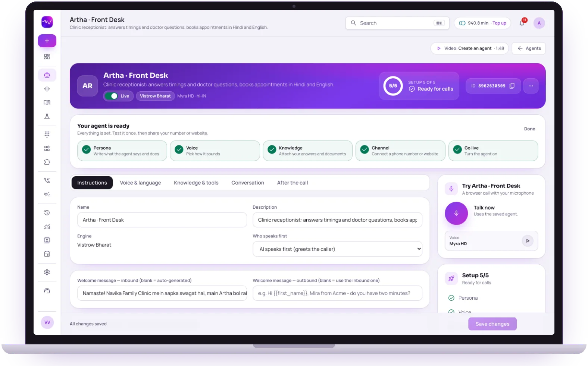Image resolution: width=588 pixels, height=366 pixels.
Task: Open the Who speaks first dropdown
Action: (338, 249)
